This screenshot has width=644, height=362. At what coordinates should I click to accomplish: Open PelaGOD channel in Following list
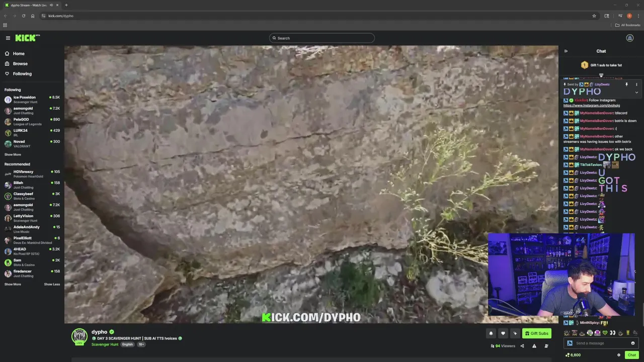(x=32, y=122)
